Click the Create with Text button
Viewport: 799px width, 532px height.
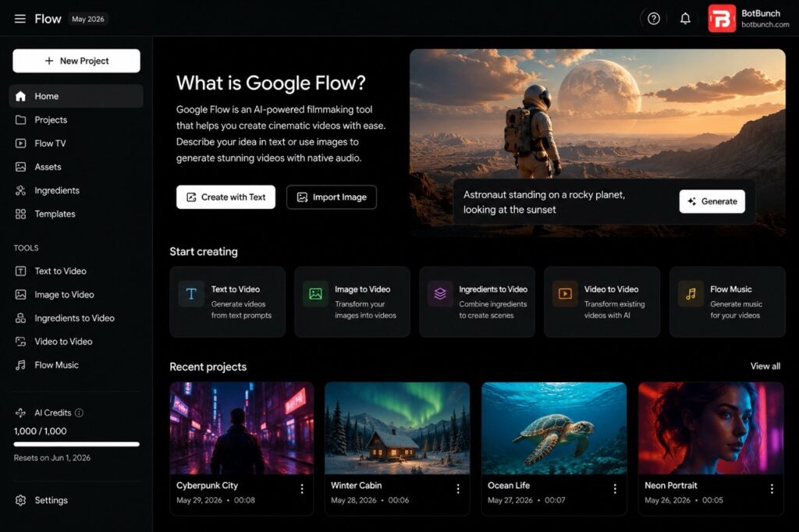225,197
